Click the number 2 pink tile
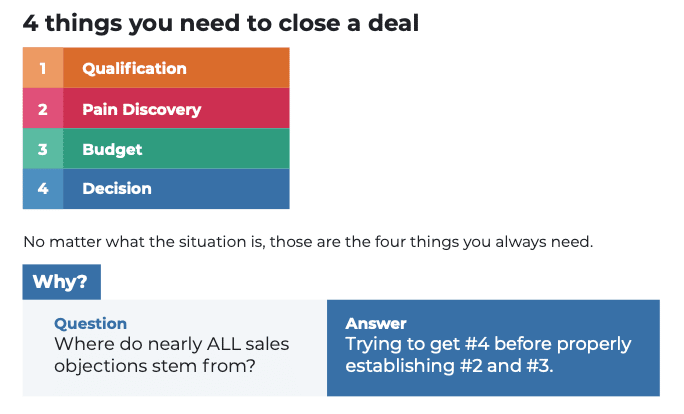Image resolution: width=684 pixels, height=414 pixels. click(43, 108)
